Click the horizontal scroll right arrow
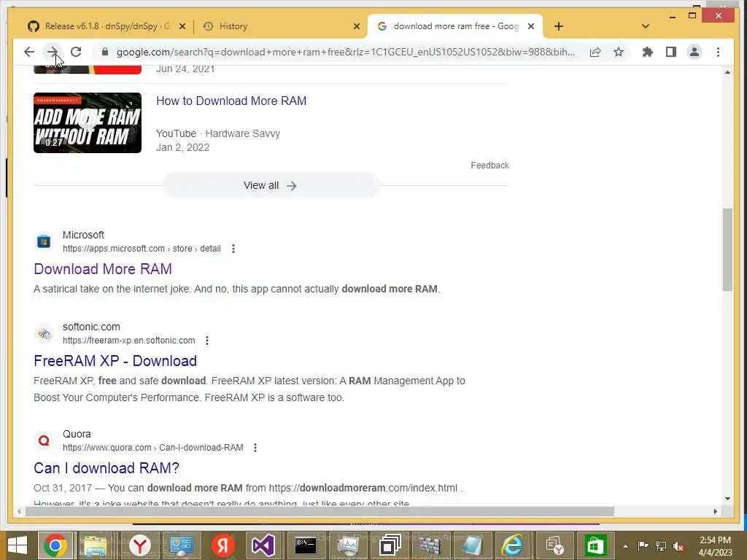The image size is (747, 560). point(715,511)
